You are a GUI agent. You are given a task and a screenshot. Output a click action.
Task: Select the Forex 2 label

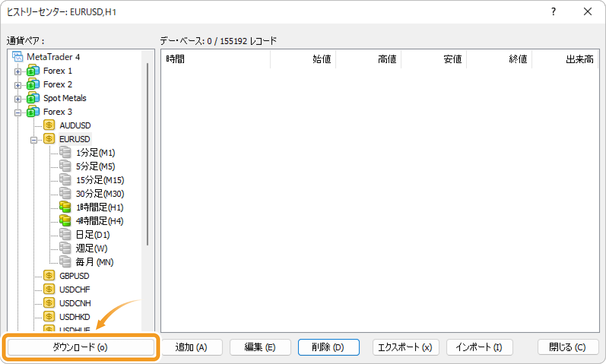coord(57,84)
